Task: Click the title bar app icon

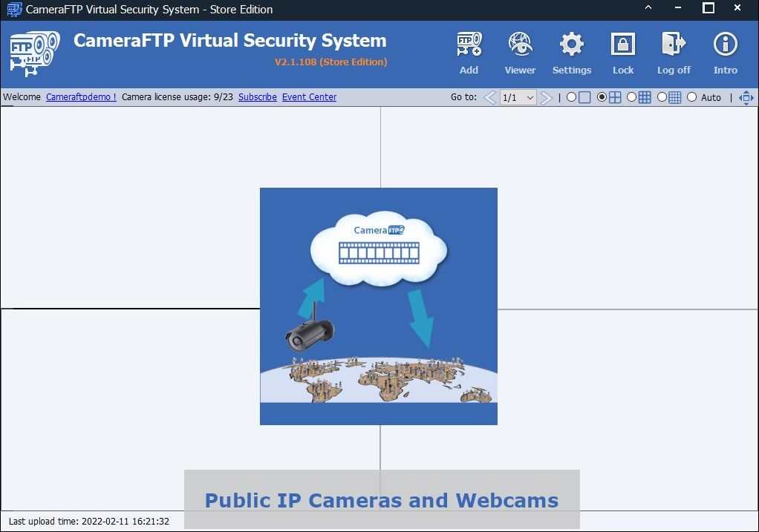Action: click(x=14, y=9)
